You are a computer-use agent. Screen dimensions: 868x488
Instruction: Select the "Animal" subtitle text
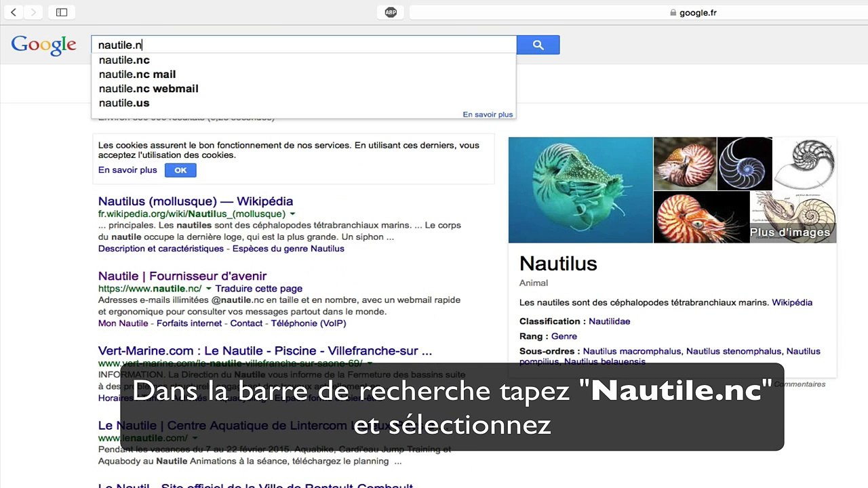coord(534,283)
